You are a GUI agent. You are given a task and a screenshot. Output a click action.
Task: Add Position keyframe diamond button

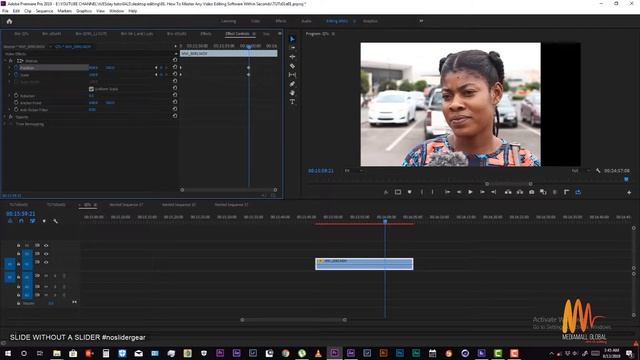coord(161,68)
